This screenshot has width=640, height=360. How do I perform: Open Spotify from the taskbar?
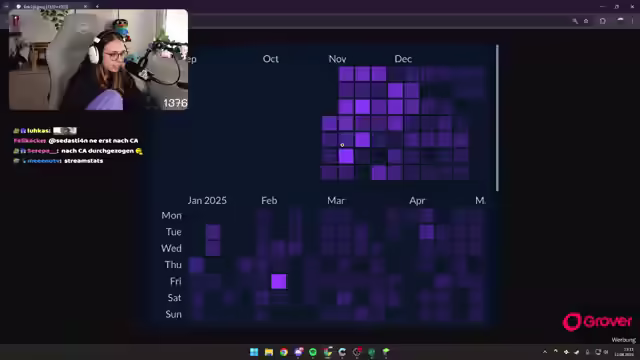coord(313,352)
